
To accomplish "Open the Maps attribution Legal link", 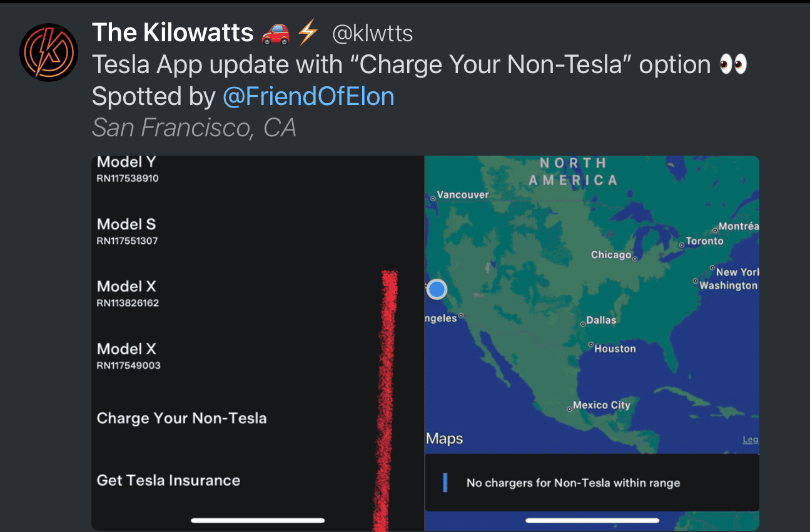I will pyautogui.click(x=751, y=440).
